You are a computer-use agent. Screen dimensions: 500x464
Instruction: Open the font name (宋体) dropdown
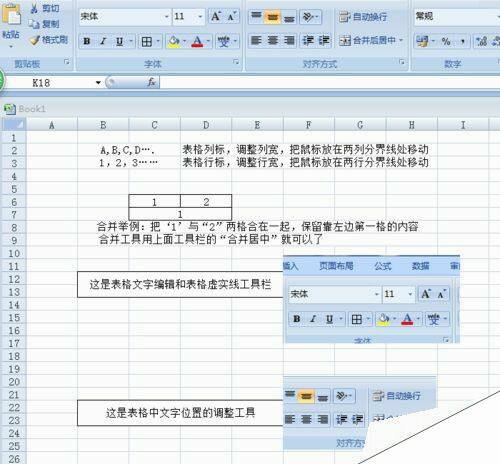click(x=166, y=16)
